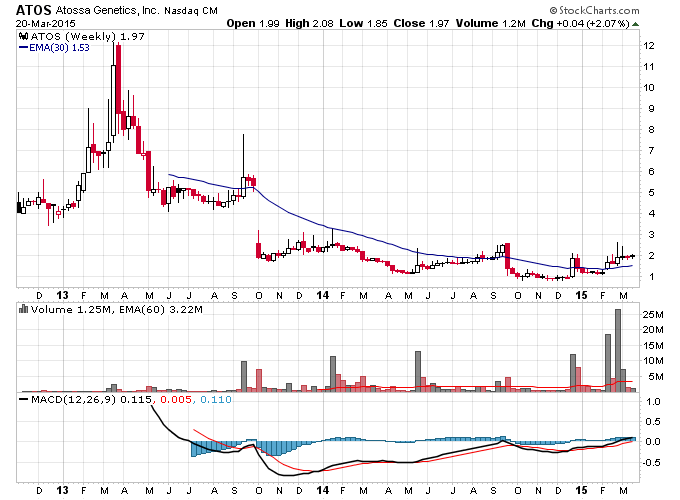
Task: Select the Open 1.99 value
Action: 253,23
